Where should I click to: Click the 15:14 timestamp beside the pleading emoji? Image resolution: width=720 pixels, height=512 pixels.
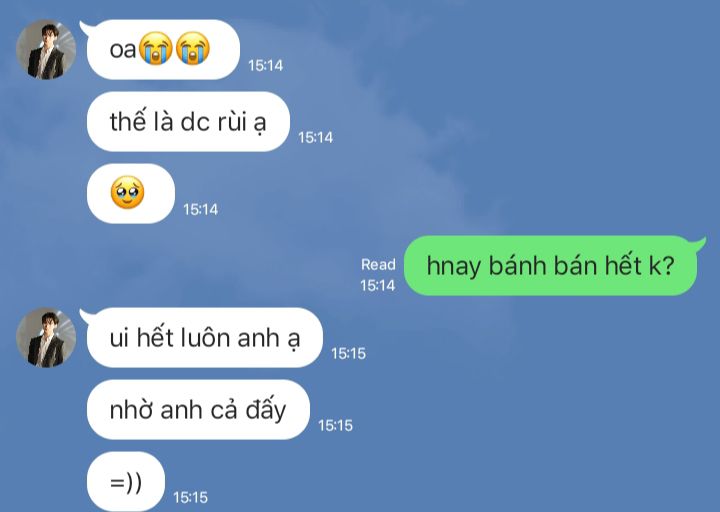click(x=201, y=209)
